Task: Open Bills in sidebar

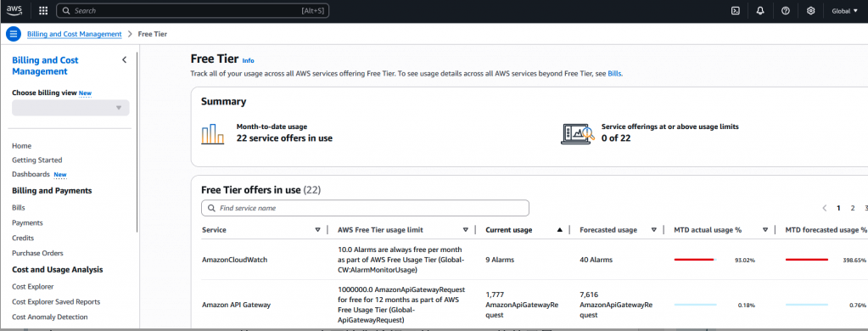Action: click(19, 208)
